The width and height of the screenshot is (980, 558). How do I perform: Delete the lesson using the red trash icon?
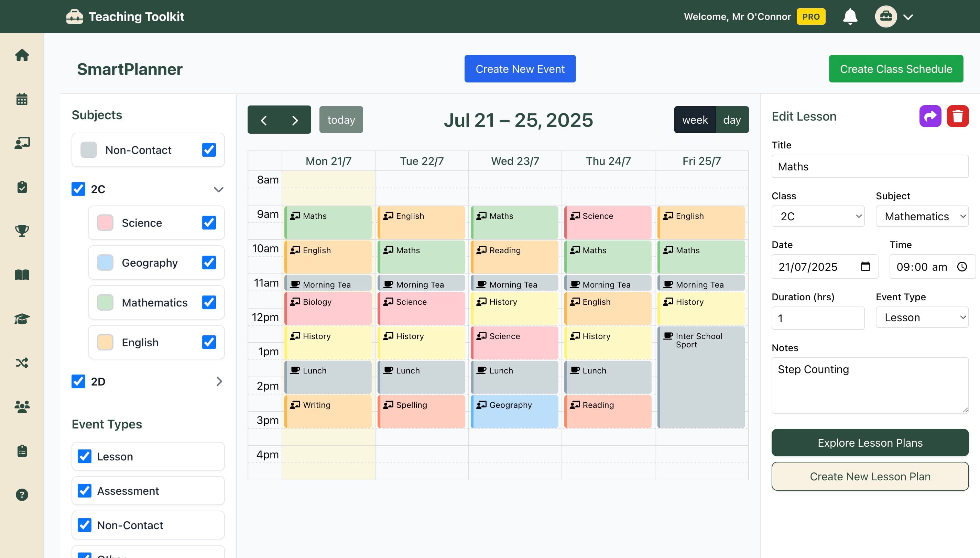pyautogui.click(x=958, y=116)
